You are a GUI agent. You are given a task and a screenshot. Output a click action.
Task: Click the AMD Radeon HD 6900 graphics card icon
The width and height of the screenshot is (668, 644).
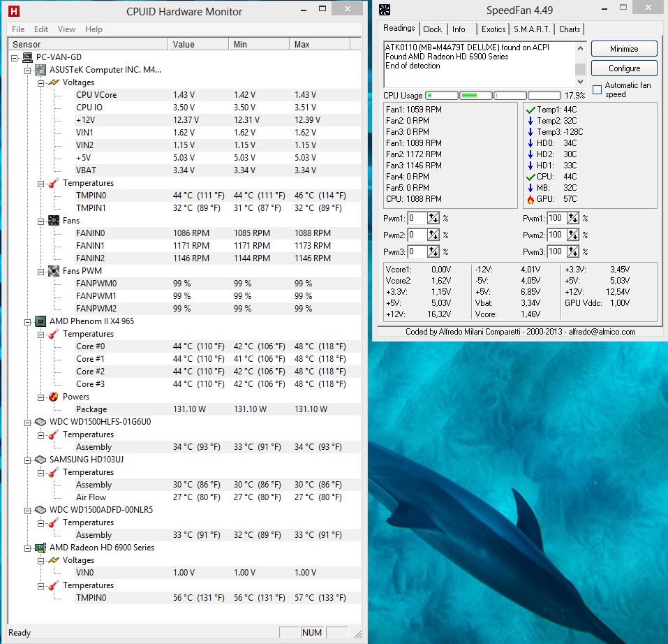pyautogui.click(x=40, y=548)
